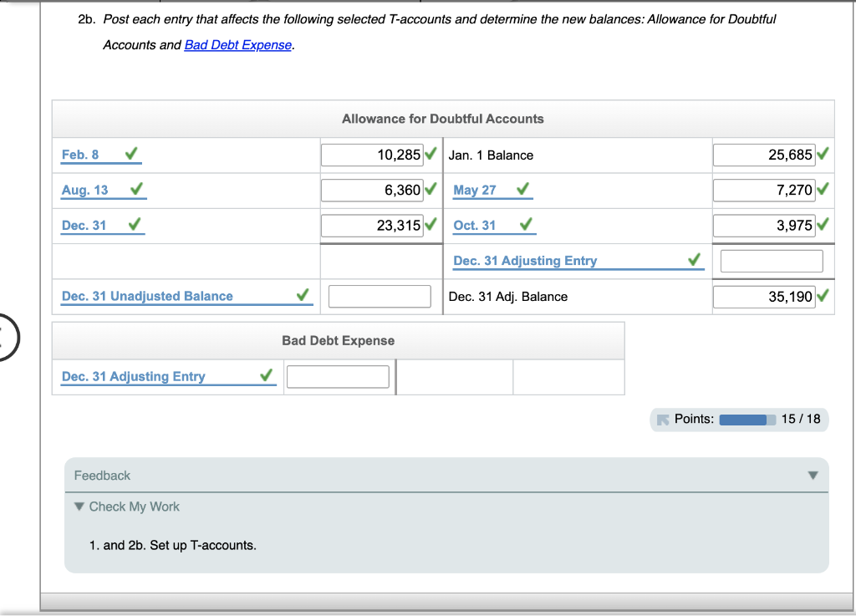Open the Aug. 13 dropdown
This screenshot has width=856, height=616.
pyautogui.click(x=103, y=190)
